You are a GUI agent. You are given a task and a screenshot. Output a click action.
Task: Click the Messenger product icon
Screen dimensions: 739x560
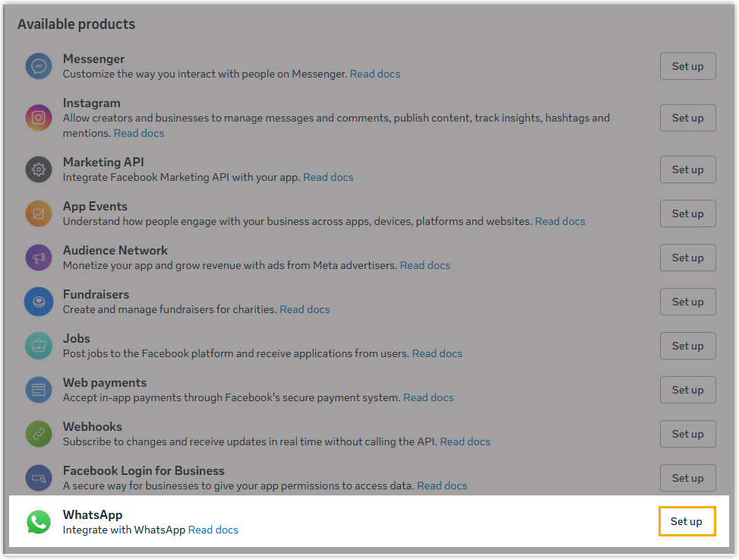pyautogui.click(x=39, y=66)
